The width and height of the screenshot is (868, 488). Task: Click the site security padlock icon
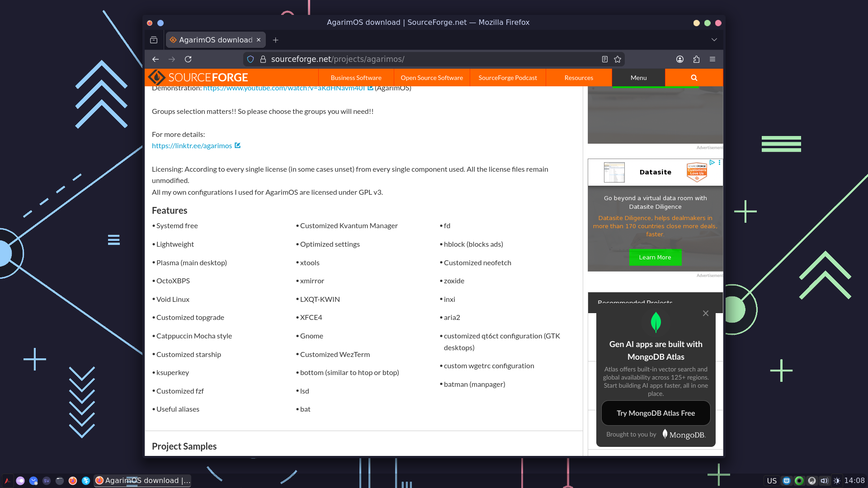[x=263, y=59]
